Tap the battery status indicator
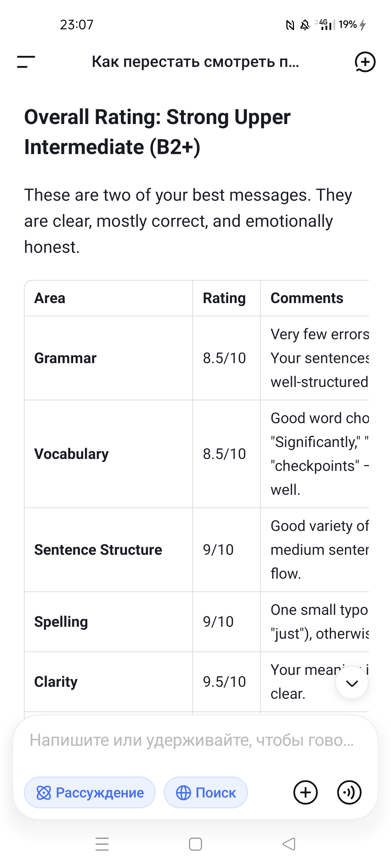391x868 pixels. 352,25
